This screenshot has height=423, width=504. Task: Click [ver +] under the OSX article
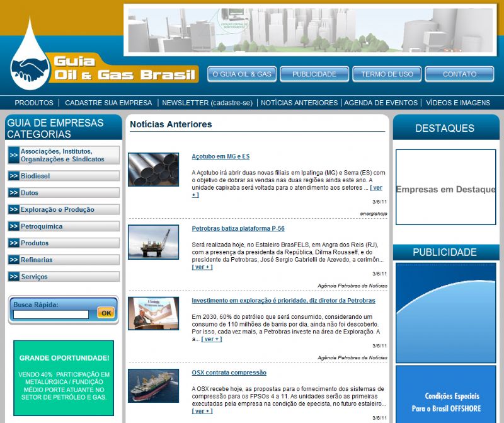pos(202,411)
